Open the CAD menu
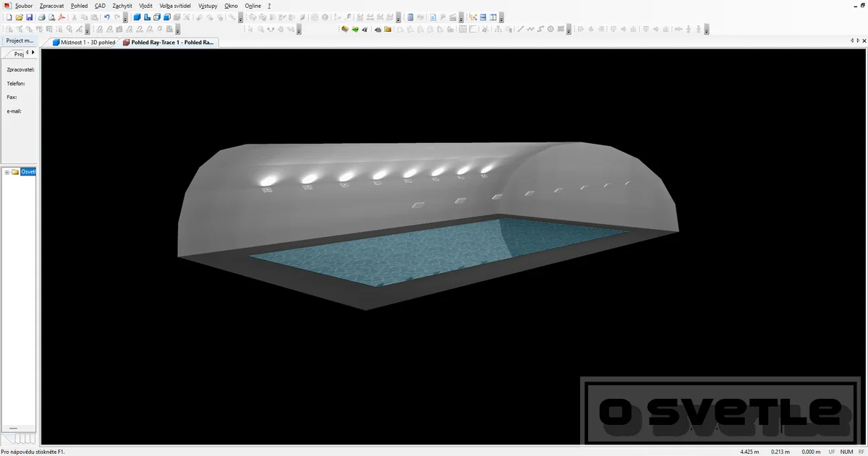 [100, 6]
